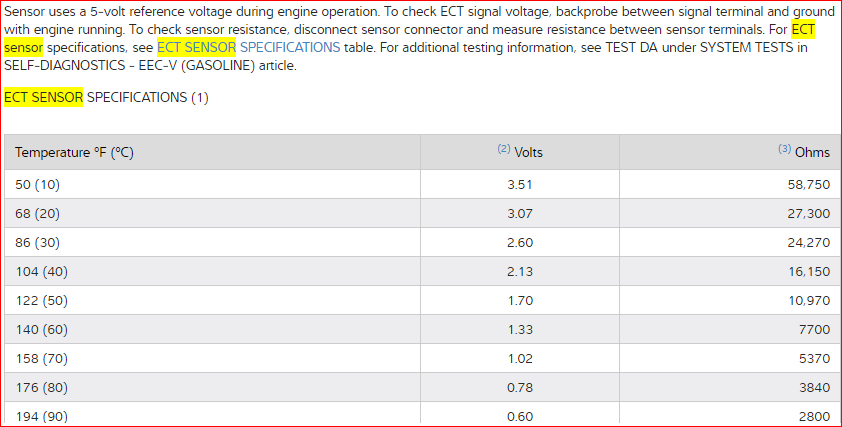Click the ECT SENSOR SPECIFICATIONS (1) table title
842x427 pixels.
click(106, 97)
